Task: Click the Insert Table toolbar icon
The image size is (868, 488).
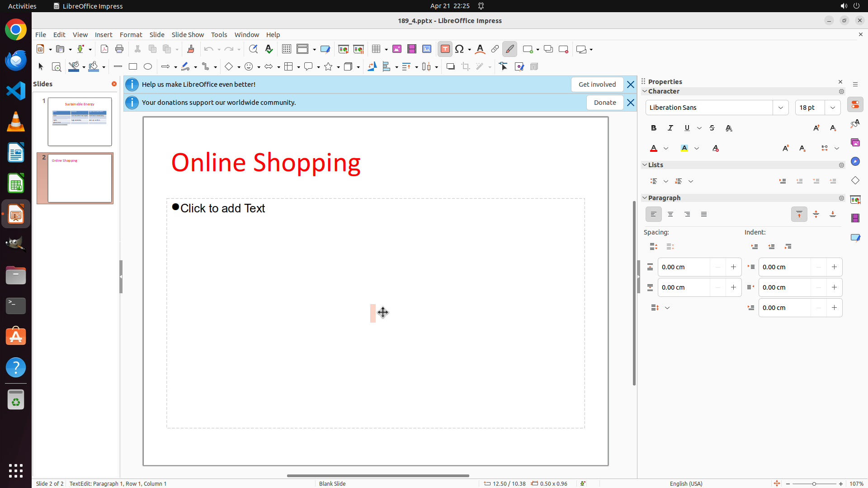Action: point(376,49)
